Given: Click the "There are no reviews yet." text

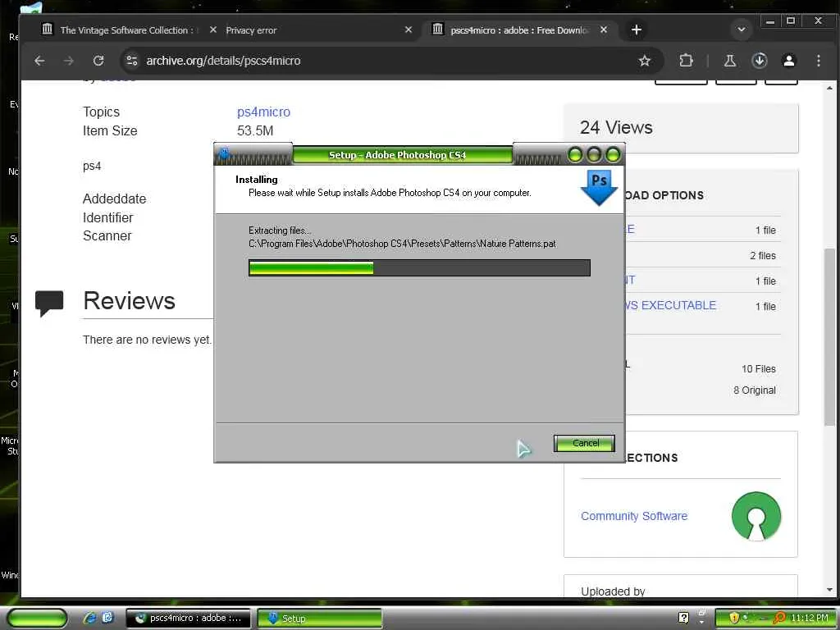Looking at the screenshot, I should point(148,340).
